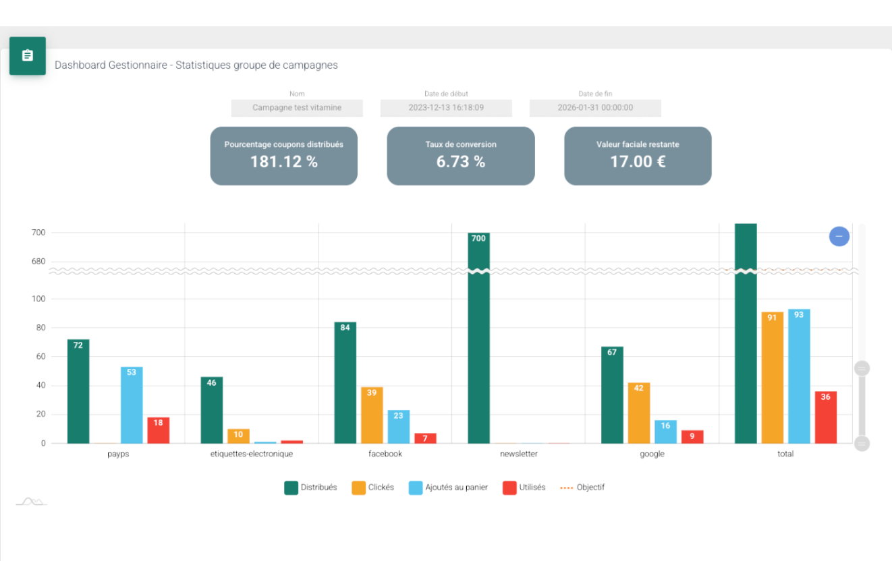Toggle the Objectif dotted line legend

tap(582, 488)
